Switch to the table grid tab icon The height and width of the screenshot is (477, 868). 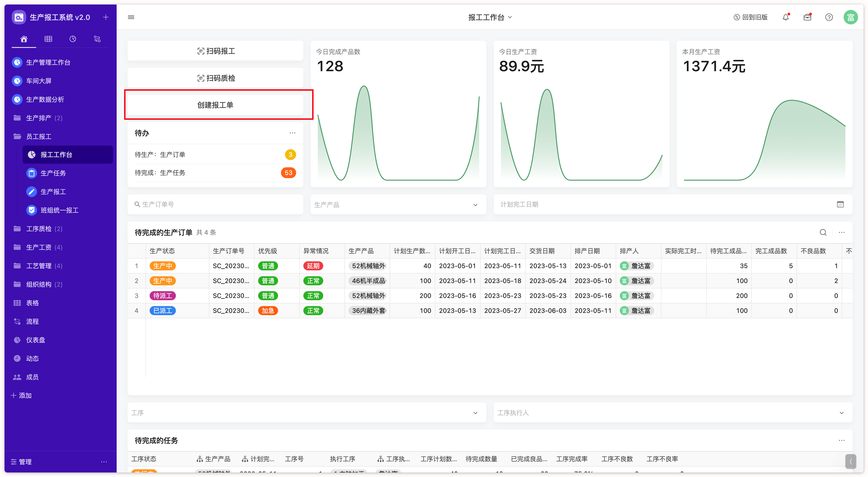[x=48, y=39]
